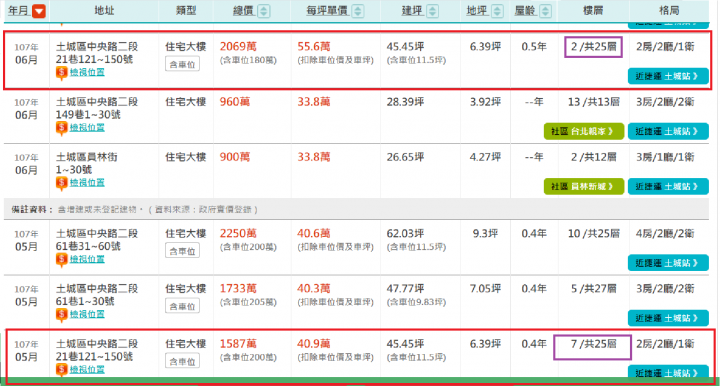Click the map pin icon in the 960萬 row
720x386 pixels.
pyautogui.click(x=62, y=128)
